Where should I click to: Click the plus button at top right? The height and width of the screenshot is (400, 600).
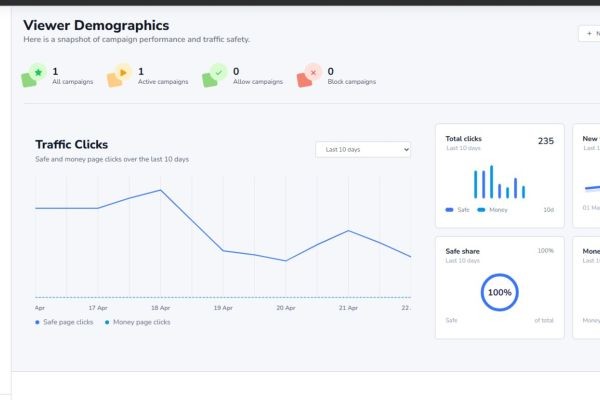pyautogui.click(x=589, y=34)
